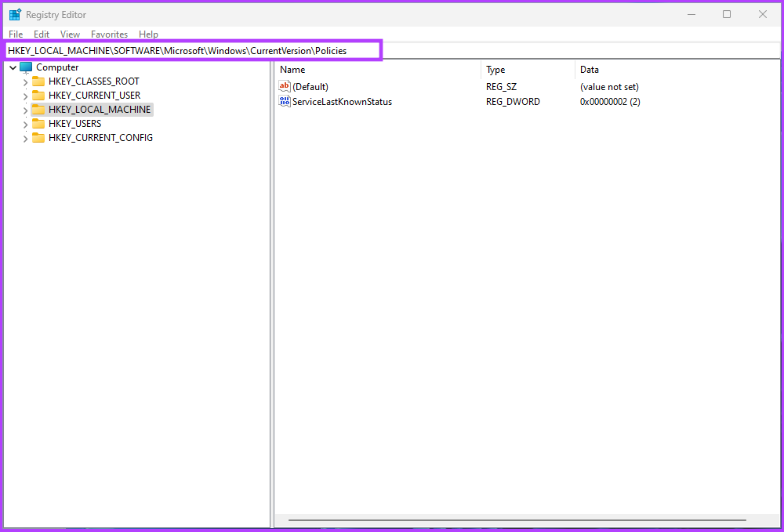Select the ServiceLastKnownStatus value name
Image resolution: width=784 pixels, height=532 pixels.
click(342, 102)
